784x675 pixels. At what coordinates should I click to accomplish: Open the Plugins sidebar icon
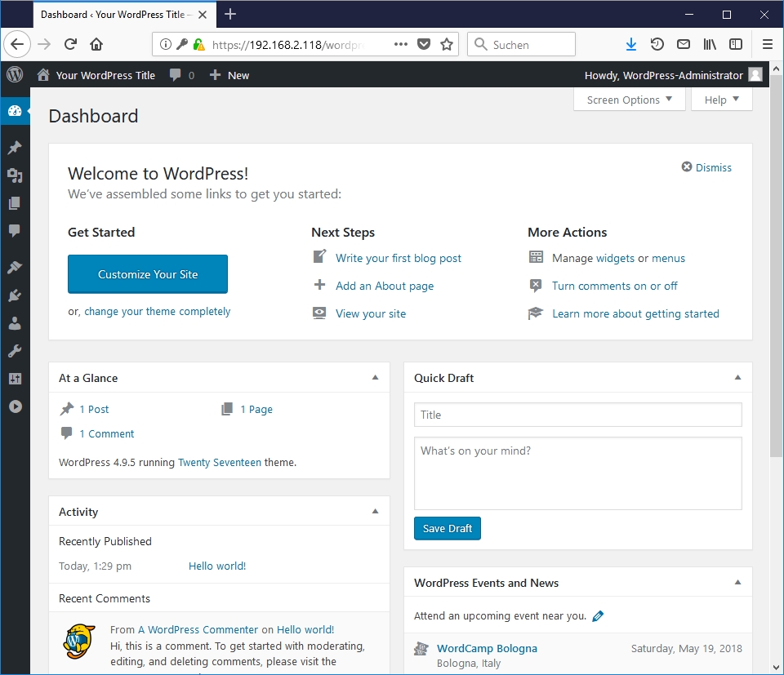pos(15,295)
